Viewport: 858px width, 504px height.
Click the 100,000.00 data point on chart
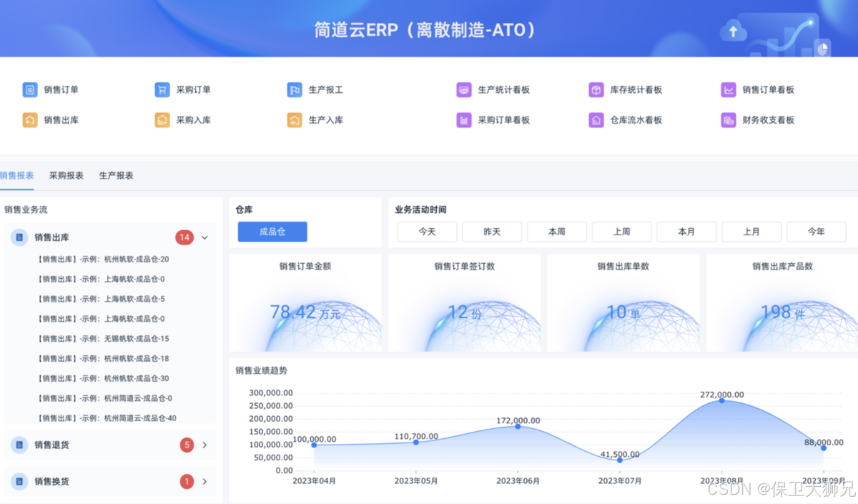[314, 445]
